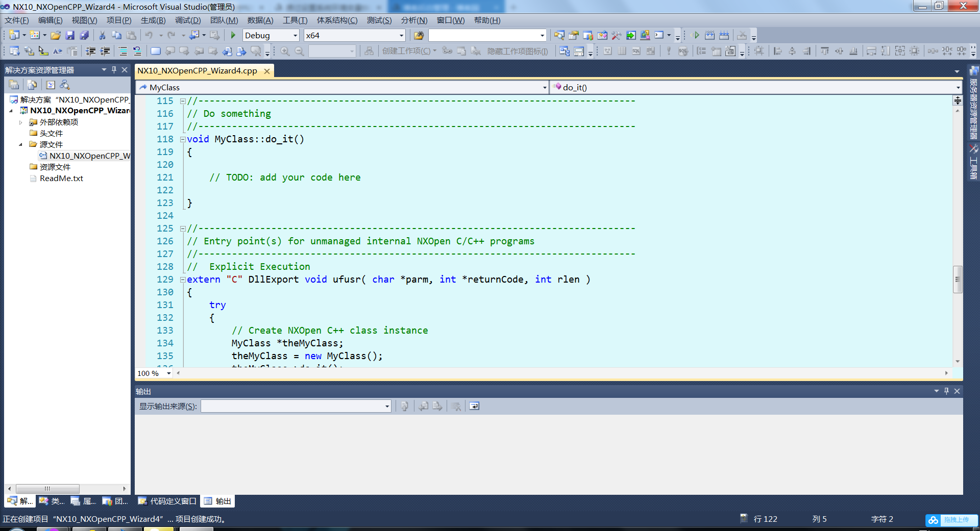Click the editor scroll down arrow
Image resolution: width=980 pixels, height=531 pixels.
coord(958,361)
